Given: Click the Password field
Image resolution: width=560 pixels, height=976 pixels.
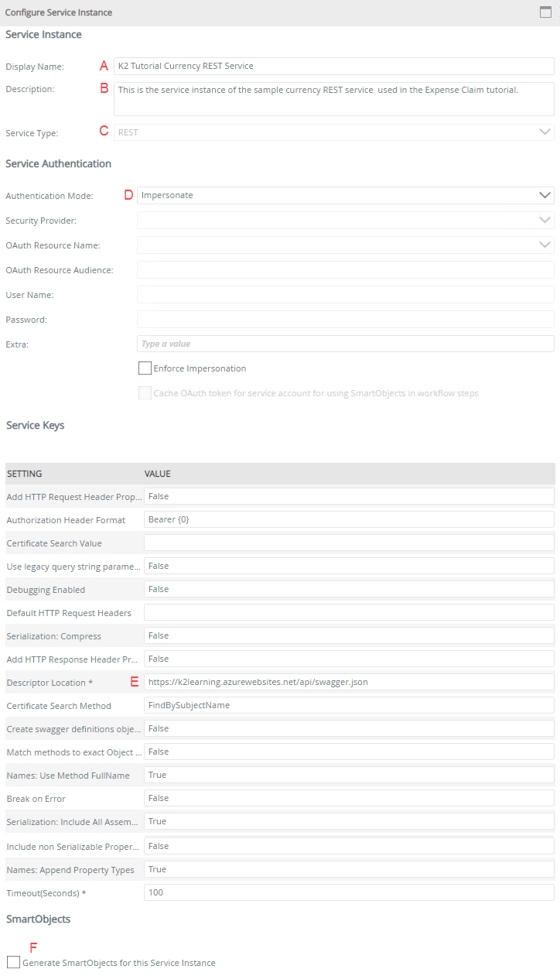Looking at the screenshot, I should (345, 319).
